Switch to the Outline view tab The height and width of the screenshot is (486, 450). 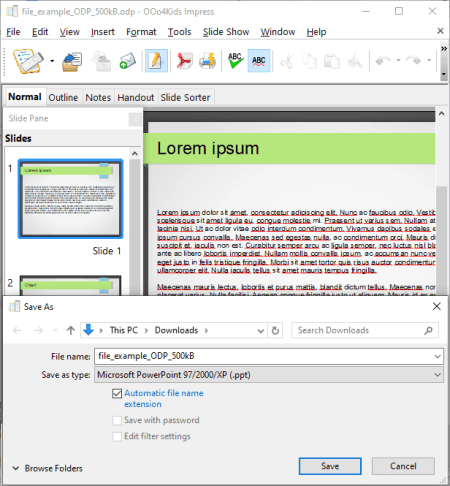tap(63, 97)
